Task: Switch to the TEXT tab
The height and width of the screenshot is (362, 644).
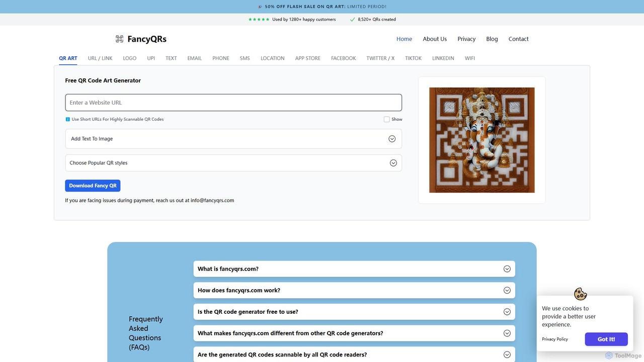Action: [x=171, y=58]
